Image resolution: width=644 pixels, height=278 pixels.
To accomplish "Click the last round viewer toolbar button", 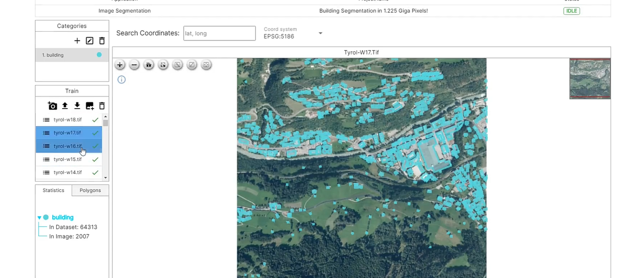I will [x=206, y=65].
